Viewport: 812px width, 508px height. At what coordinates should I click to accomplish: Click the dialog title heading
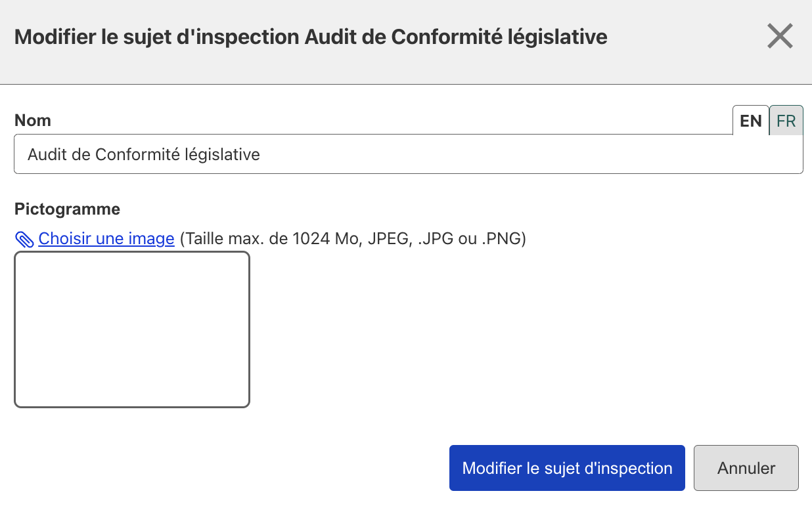311,37
